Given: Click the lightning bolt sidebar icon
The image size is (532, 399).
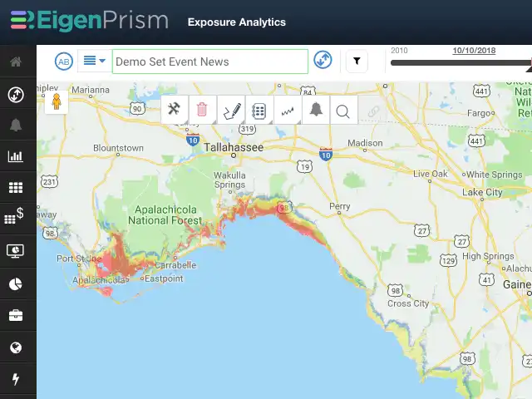Looking at the screenshot, I should (x=16, y=379).
